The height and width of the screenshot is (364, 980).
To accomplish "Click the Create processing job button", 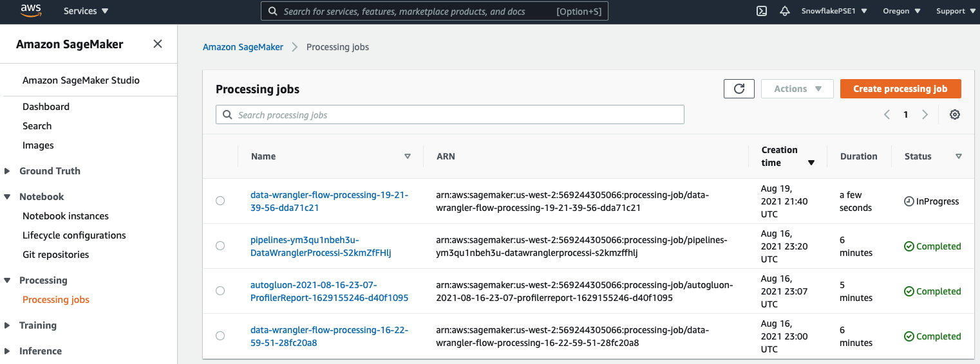I will [x=900, y=89].
